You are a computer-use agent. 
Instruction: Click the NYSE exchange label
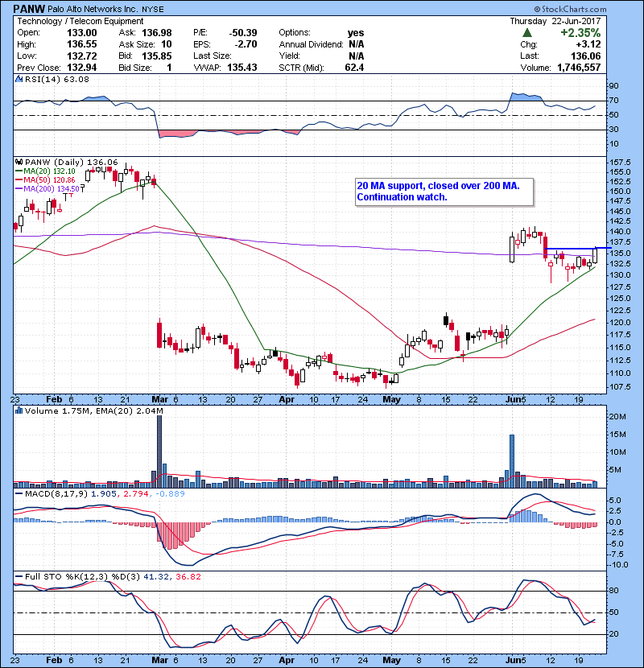[153, 10]
